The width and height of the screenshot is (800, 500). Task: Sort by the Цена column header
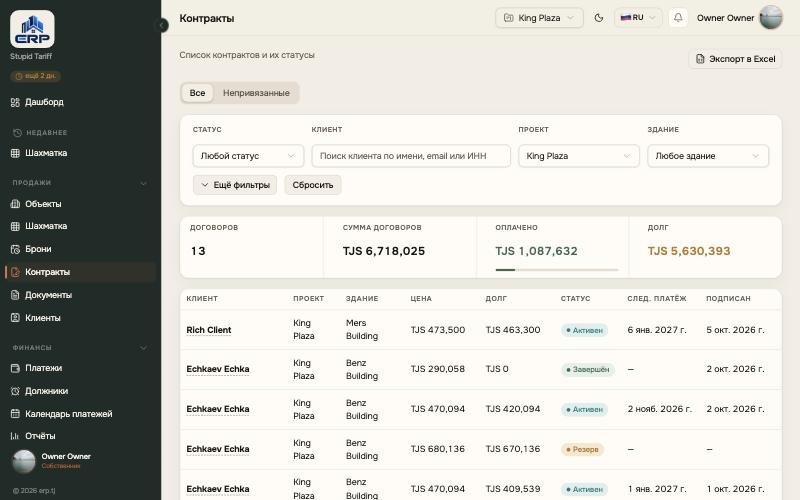coord(421,298)
